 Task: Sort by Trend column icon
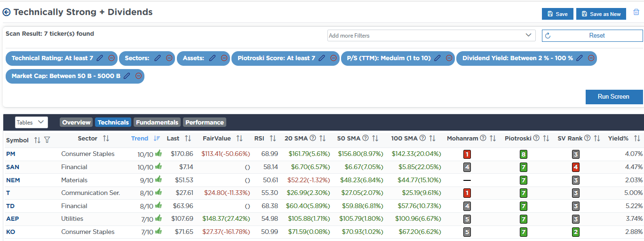(157, 138)
